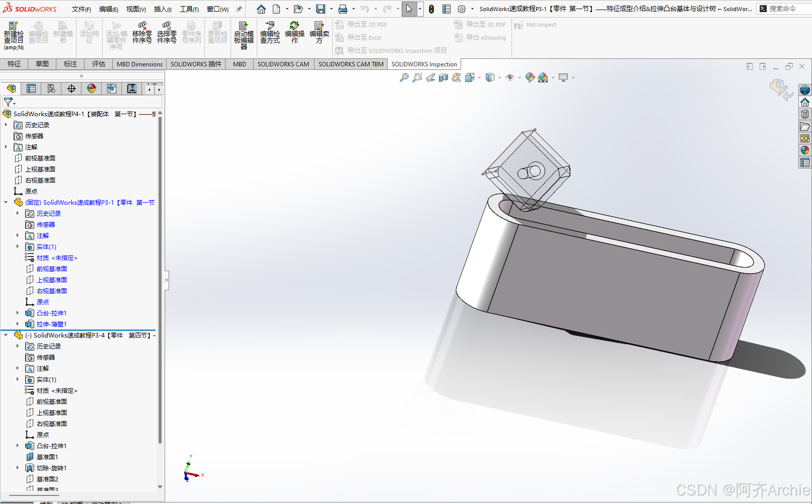Pin the menu bar with pushpin
812x504 pixels.
pyautogui.click(x=239, y=9)
